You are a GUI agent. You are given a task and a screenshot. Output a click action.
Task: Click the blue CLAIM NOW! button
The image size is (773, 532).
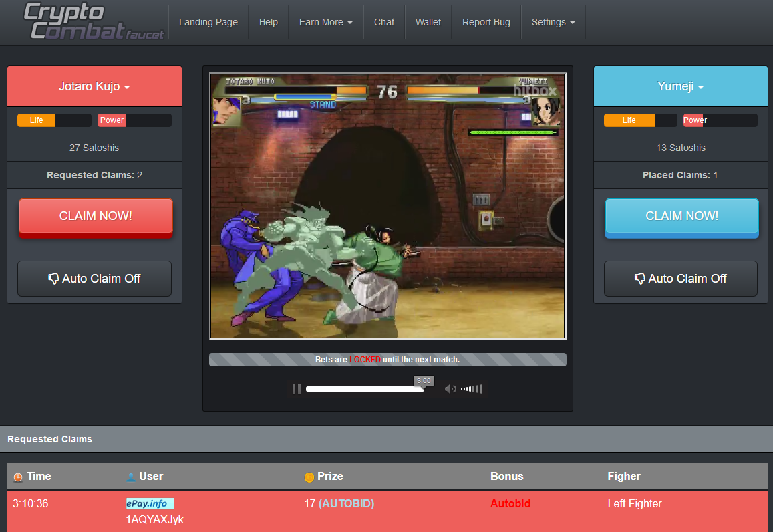681,218
